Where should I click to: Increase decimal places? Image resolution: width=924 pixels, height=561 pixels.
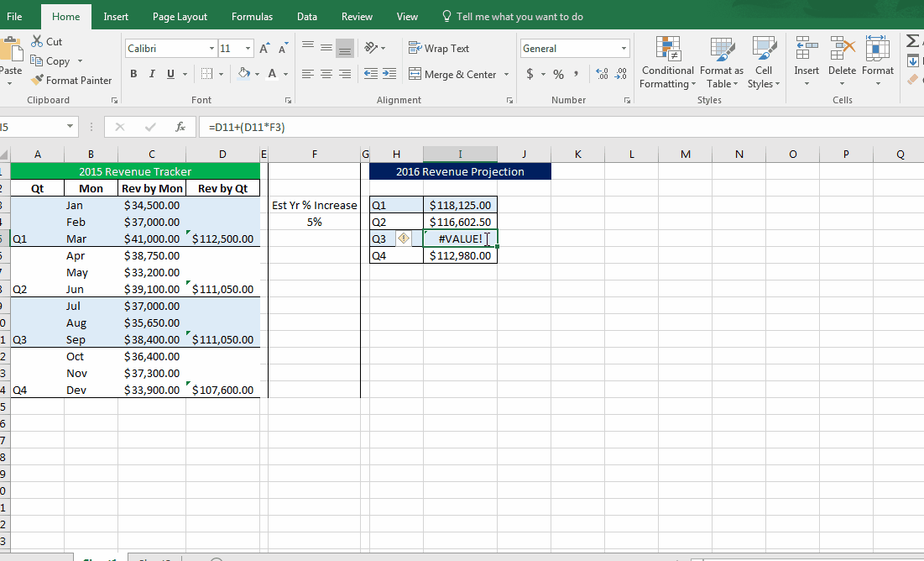(x=603, y=74)
